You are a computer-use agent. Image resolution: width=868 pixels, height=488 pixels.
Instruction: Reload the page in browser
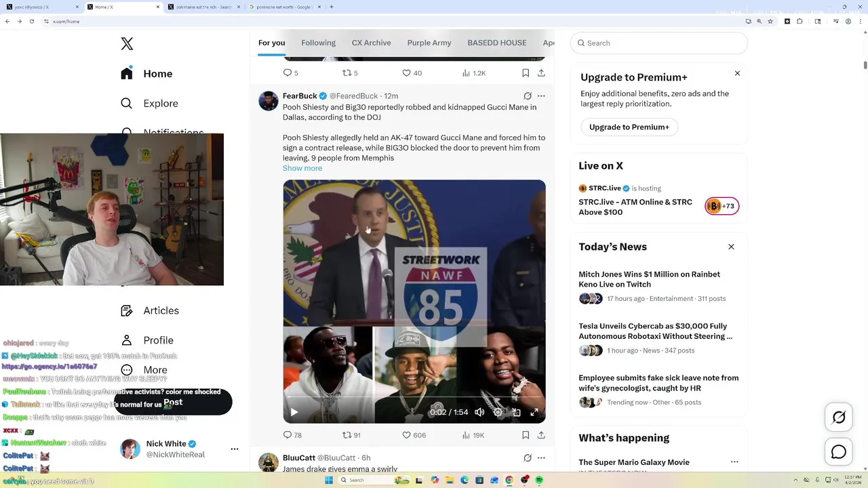click(x=32, y=21)
